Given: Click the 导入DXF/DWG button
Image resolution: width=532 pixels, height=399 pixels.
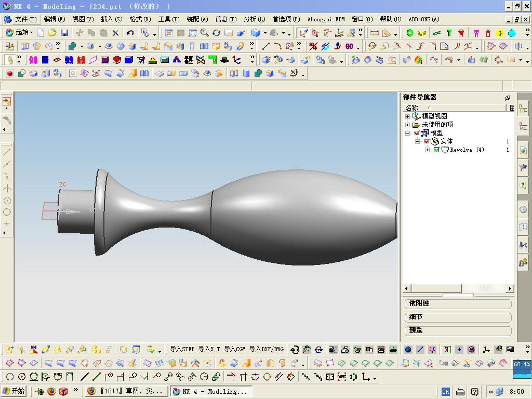Looking at the screenshot, I should tap(267, 349).
